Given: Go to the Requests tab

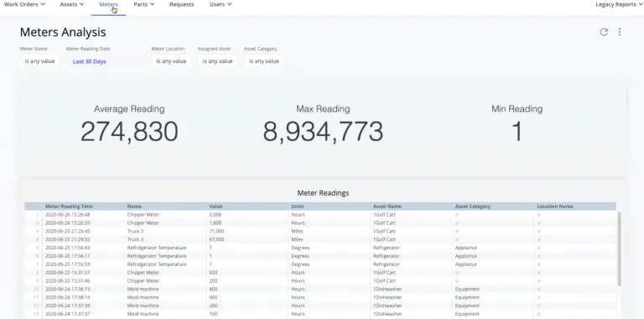Looking at the screenshot, I should [x=181, y=4].
